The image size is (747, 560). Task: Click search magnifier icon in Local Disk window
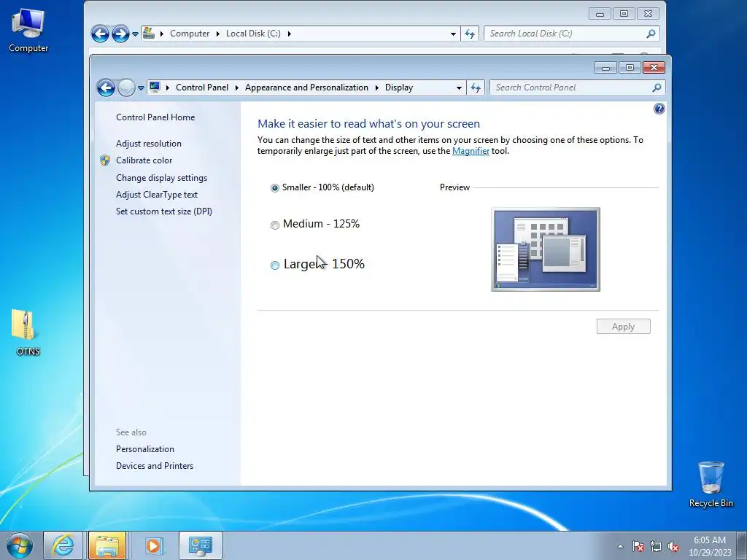pos(651,34)
